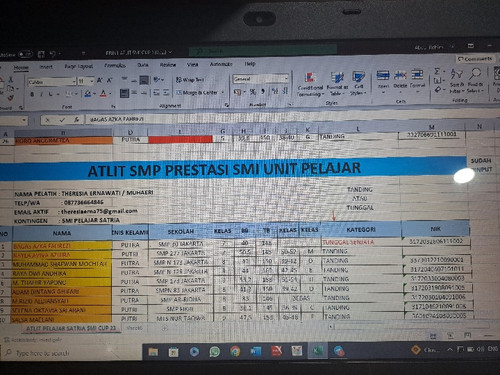Screen dimensions: 500x375
Task: Click the Middle Align icon
Action: [x=134, y=80]
